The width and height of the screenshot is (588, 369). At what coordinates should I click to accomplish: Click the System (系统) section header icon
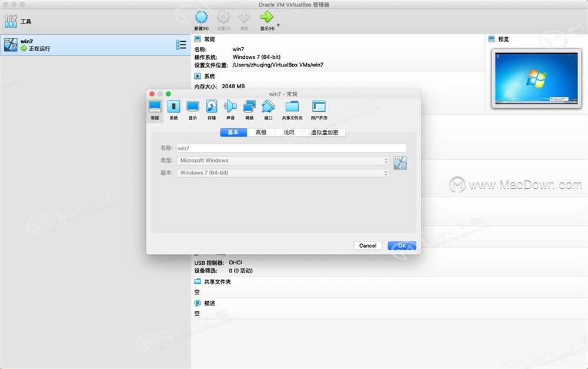198,76
